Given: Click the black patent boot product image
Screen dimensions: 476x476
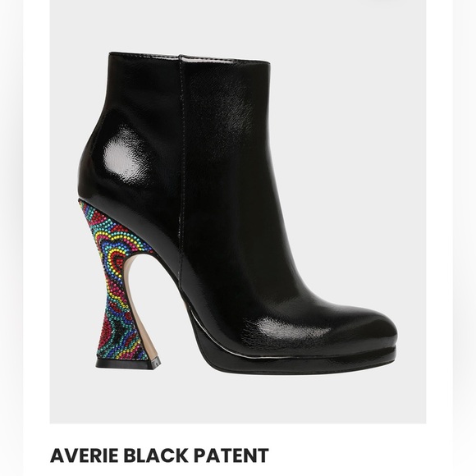Looking at the screenshot, I should [x=238, y=212].
